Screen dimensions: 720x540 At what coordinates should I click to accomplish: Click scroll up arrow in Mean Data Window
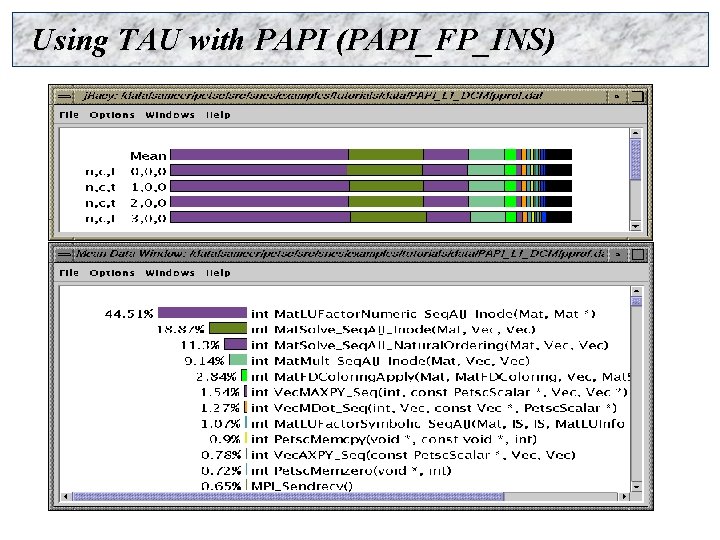coord(636,291)
